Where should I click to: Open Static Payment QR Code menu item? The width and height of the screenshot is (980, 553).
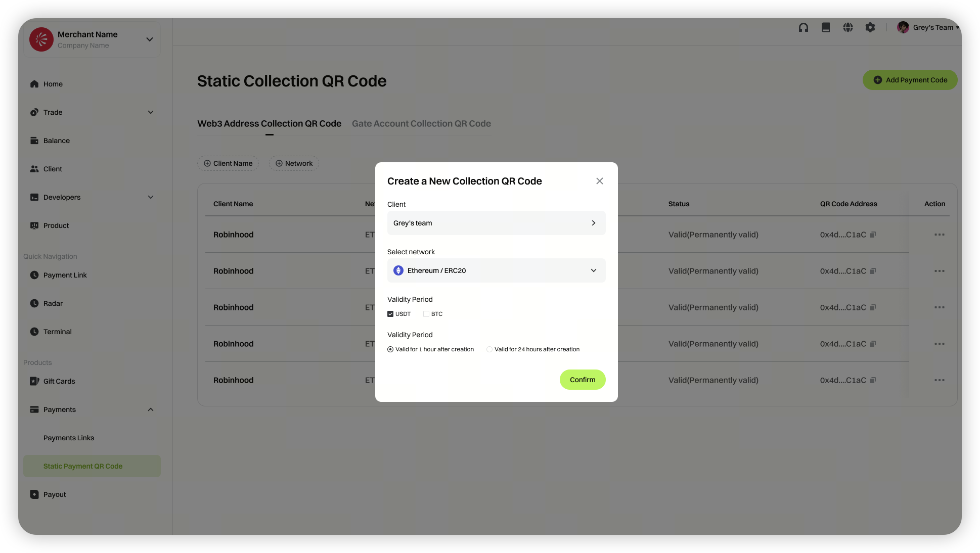[x=83, y=466]
